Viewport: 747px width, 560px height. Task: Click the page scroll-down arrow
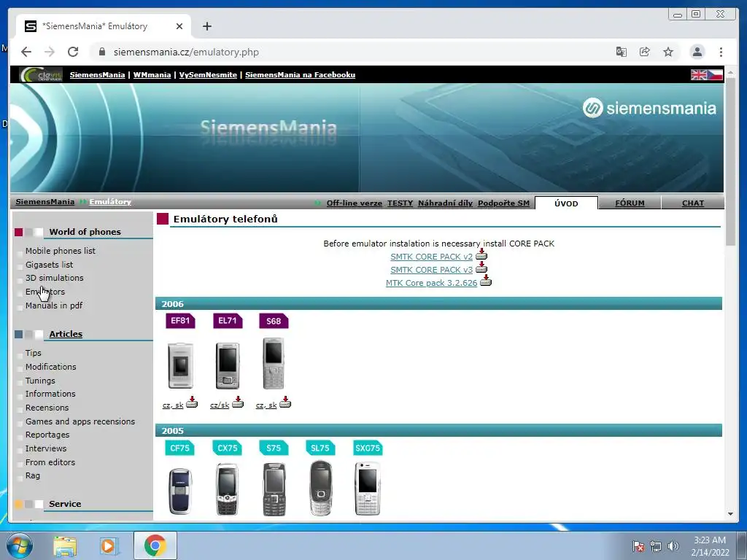pos(731,514)
